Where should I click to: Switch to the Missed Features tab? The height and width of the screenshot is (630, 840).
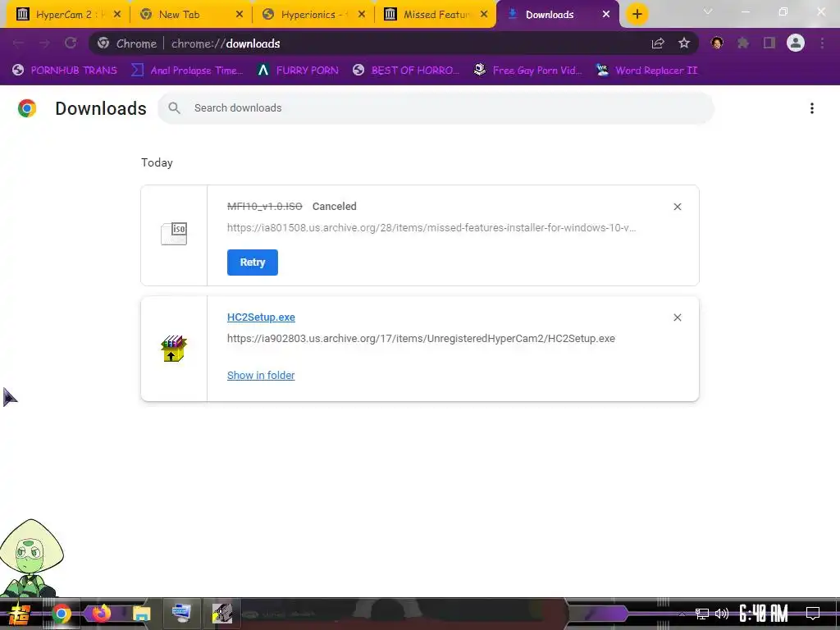point(436,15)
